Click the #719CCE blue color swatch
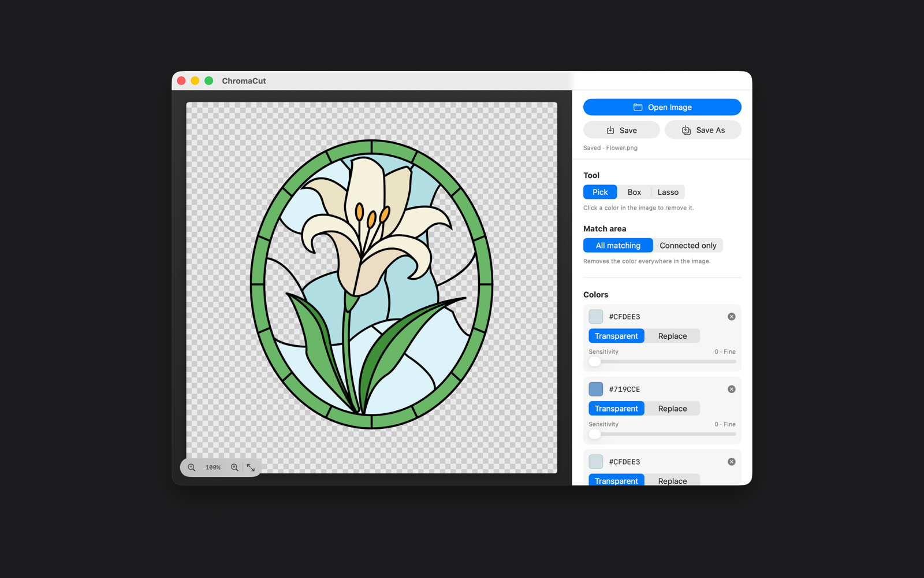The height and width of the screenshot is (578, 924). click(x=596, y=389)
